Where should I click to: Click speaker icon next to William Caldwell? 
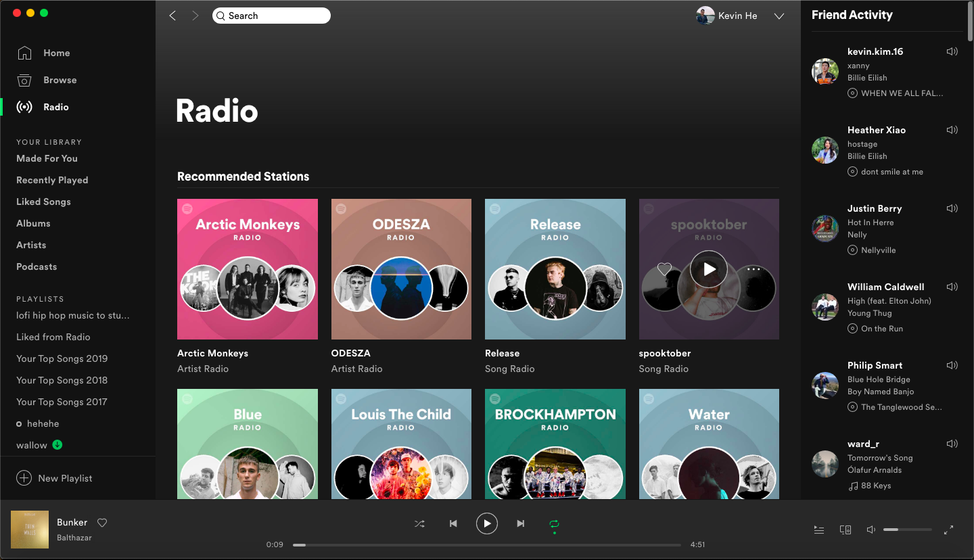coord(952,287)
